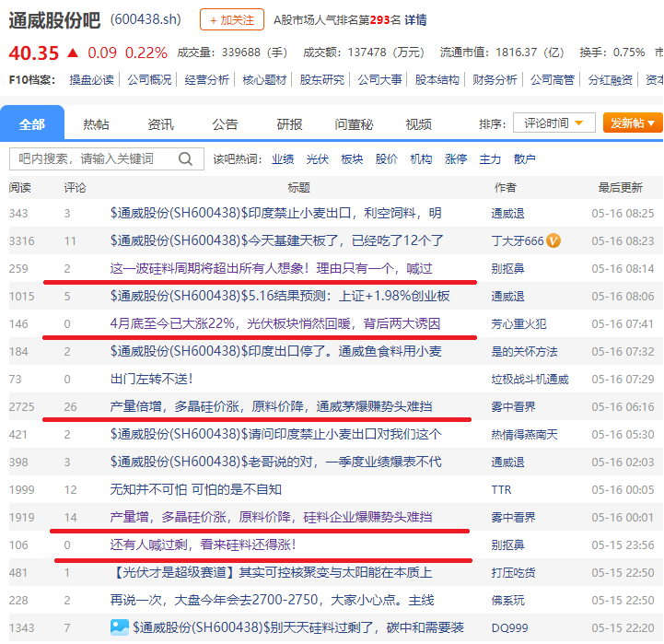
Task: Open F10 link 经营分析
Action: pos(207,79)
